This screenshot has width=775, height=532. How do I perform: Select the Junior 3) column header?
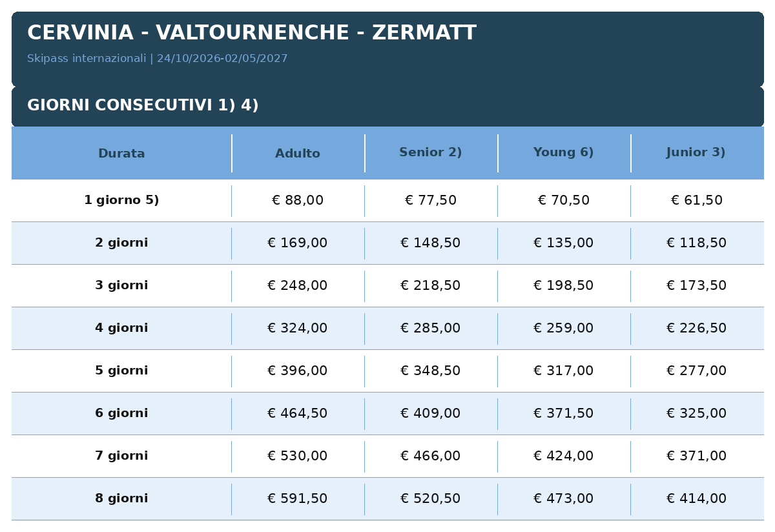pos(696,152)
